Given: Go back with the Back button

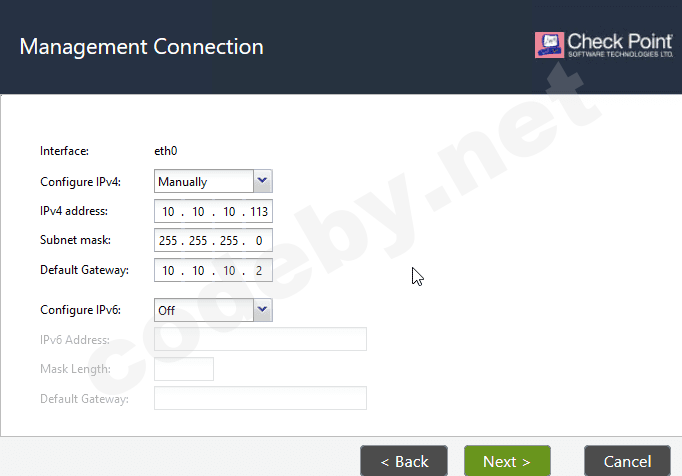Looking at the screenshot, I should pos(404,461).
